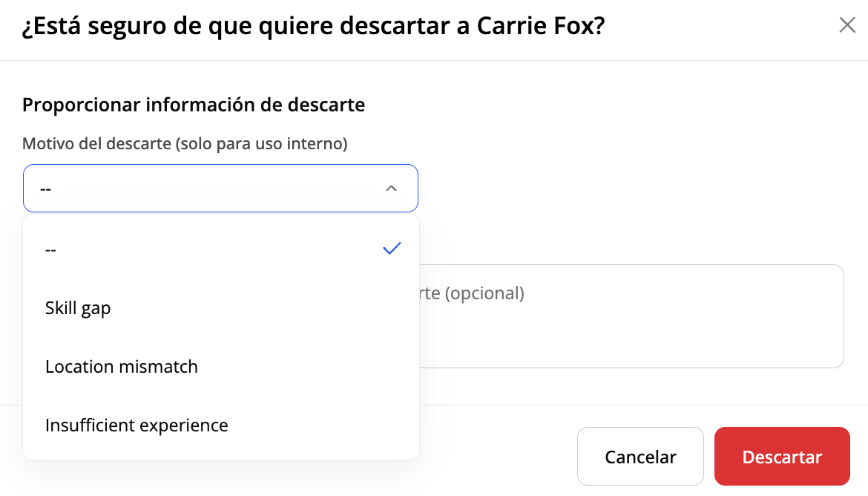868x496 pixels.
Task: Click the blue checkmark beside the blank option
Action: click(392, 249)
